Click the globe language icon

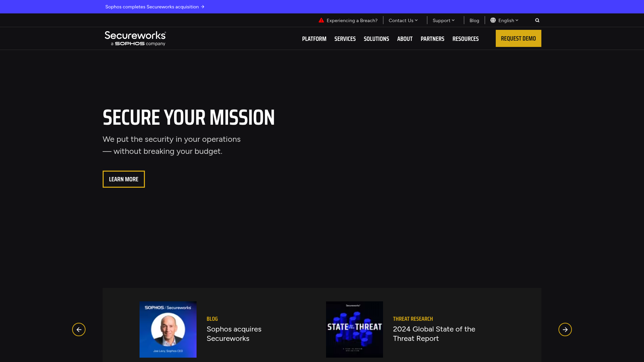pyautogui.click(x=493, y=20)
